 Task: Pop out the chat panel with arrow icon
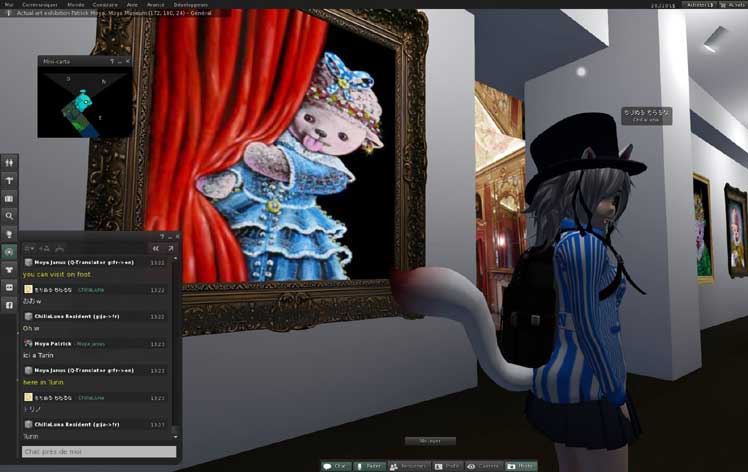tap(169, 248)
